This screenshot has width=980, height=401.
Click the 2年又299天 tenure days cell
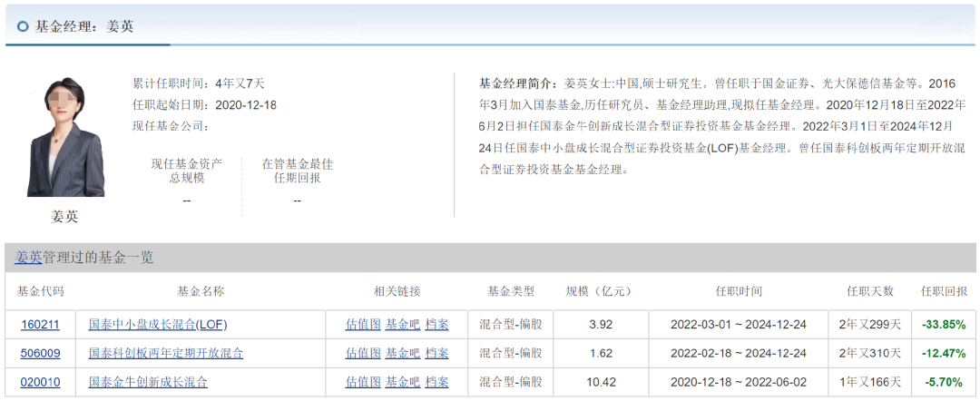click(x=870, y=325)
